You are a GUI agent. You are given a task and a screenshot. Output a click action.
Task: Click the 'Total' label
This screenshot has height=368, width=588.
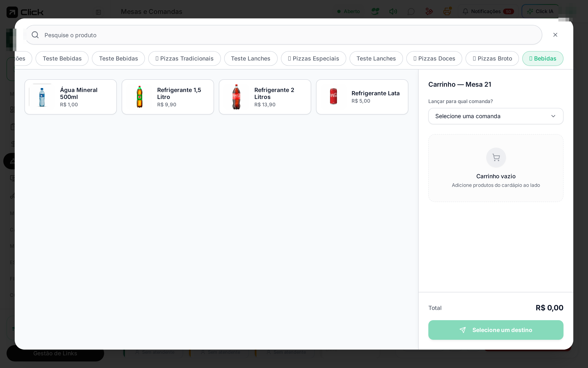435,308
